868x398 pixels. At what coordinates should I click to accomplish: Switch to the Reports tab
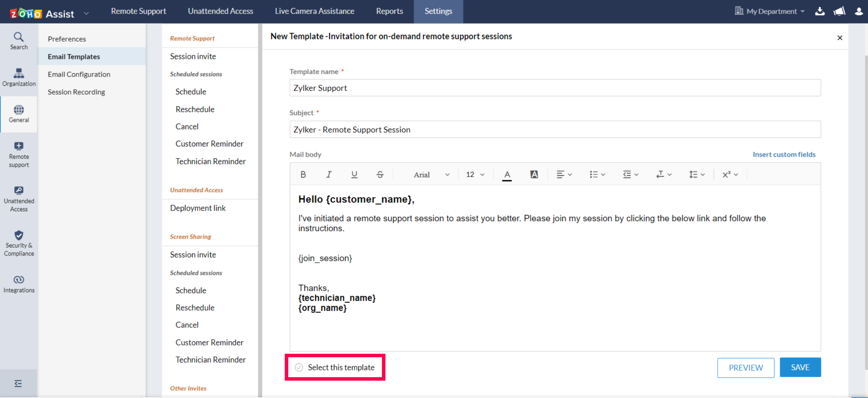coord(389,11)
